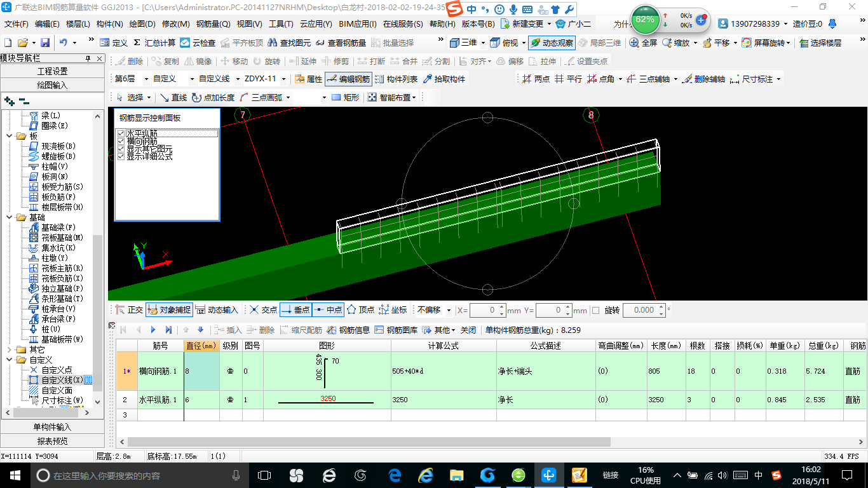Viewport: 868px width, 488px height.
Task: Expand the 其它 tree node
Action: [x=9, y=349]
